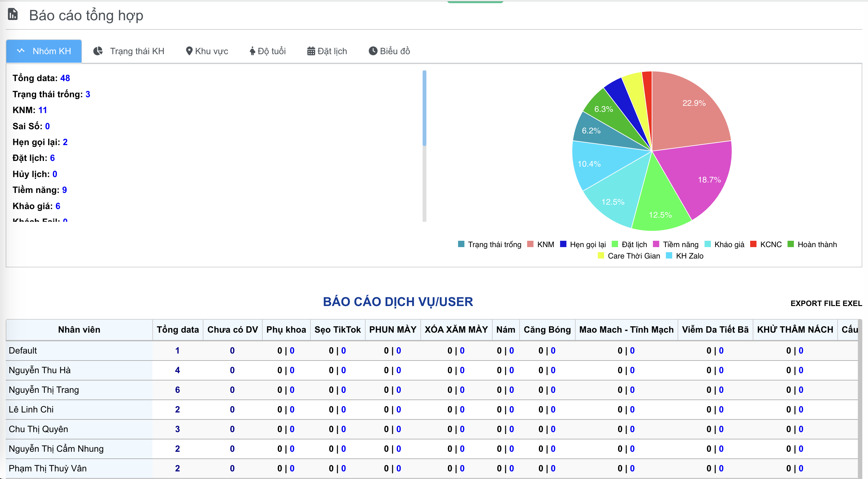Click the KHỬ THÂM NÁCH column header

795,329
